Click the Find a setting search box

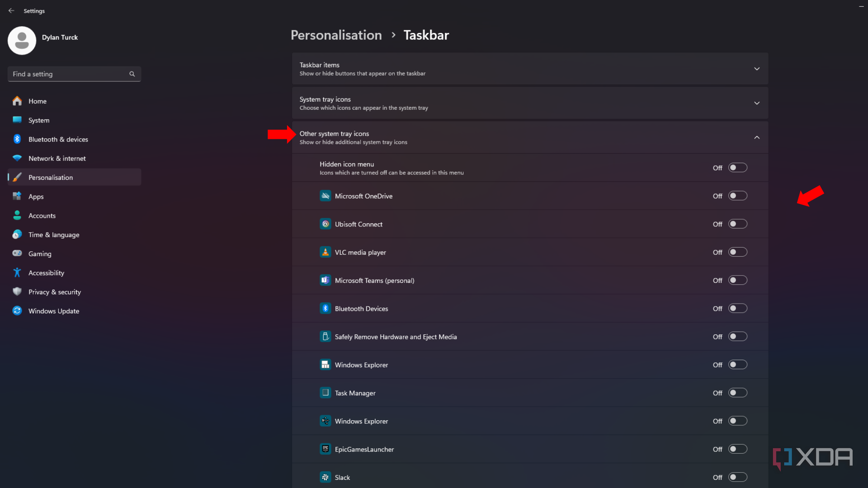click(74, 74)
